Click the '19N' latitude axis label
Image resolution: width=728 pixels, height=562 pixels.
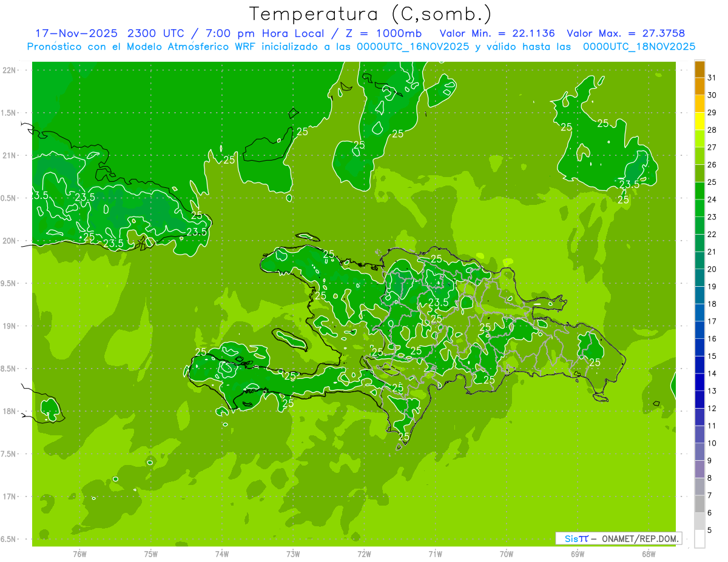(x=9, y=326)
